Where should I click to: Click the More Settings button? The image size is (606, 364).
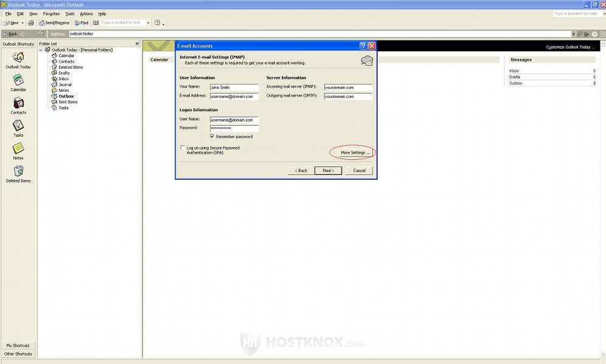click(355, 153)
